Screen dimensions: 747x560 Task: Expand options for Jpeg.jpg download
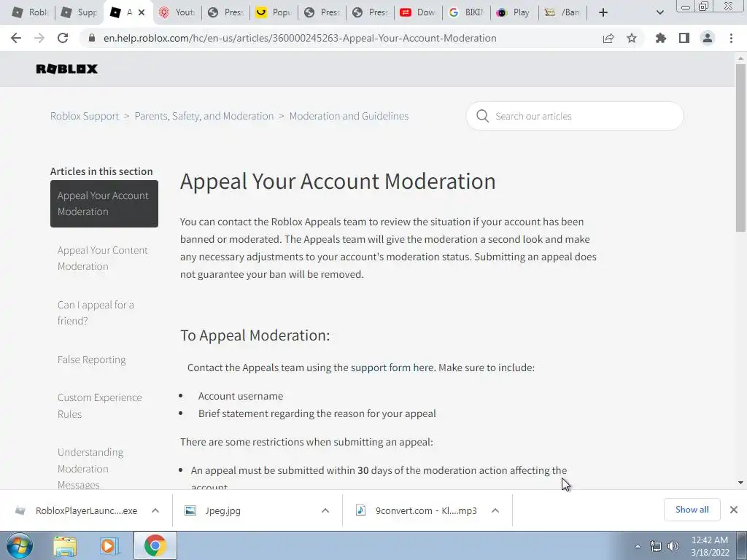pyautogui.click(x=325, y=510)
